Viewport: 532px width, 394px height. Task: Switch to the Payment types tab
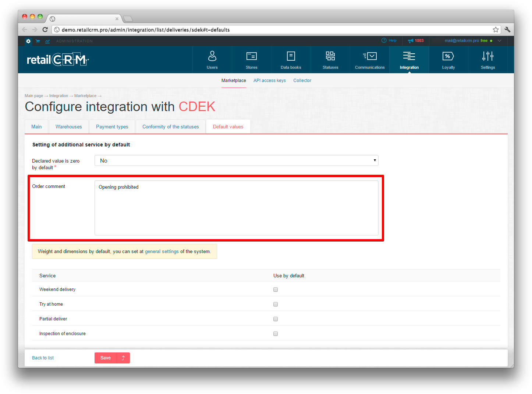coord(112,127)
